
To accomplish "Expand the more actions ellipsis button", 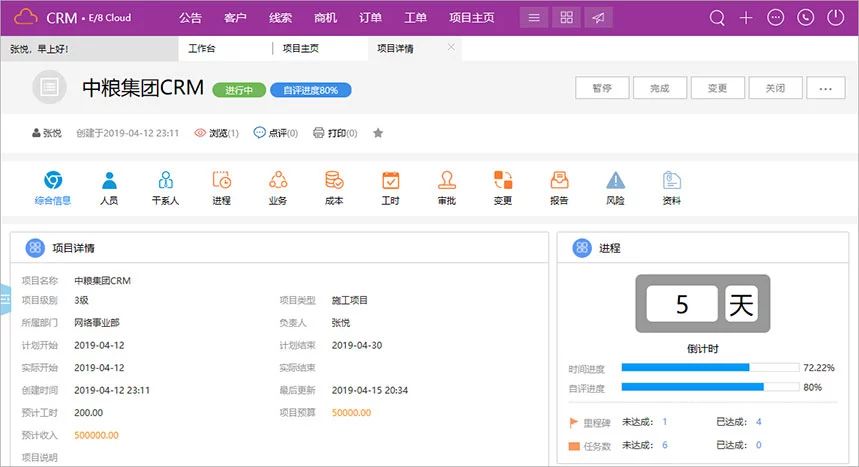I will click(x=825, y=88).
